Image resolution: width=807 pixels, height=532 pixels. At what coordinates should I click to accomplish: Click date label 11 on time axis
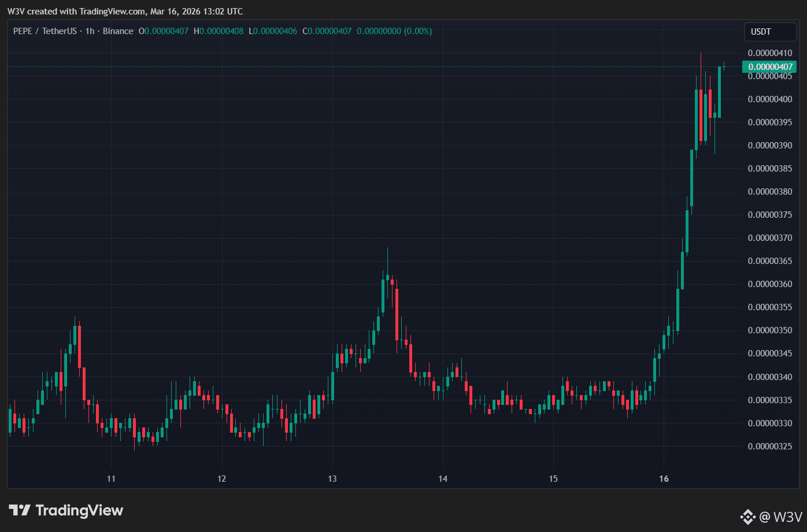[x=111, y=479]
